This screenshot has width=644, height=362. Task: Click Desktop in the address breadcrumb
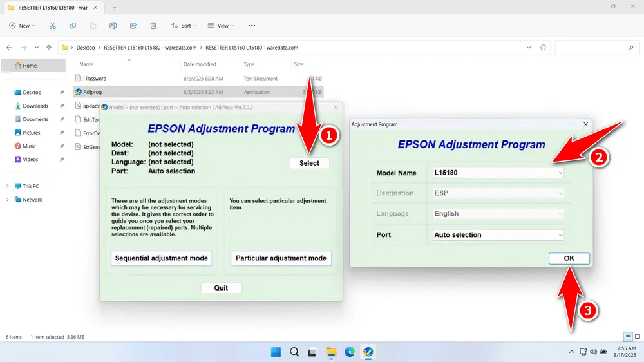tap(86, 48)
